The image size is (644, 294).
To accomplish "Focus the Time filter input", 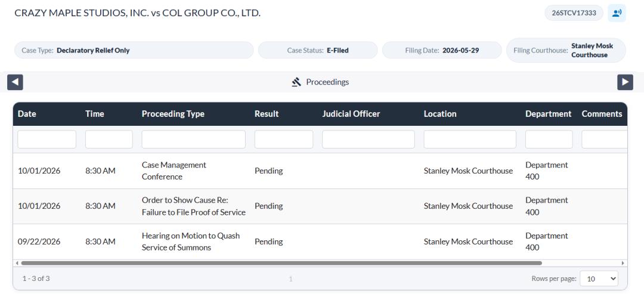I will pyautogui.click(x=109, y=139).
